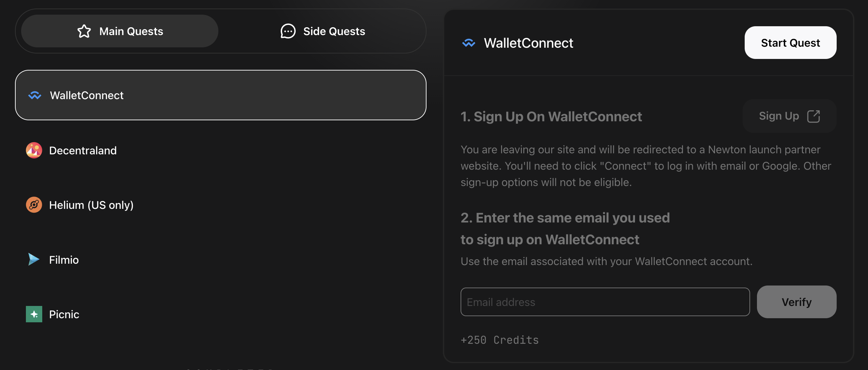Screen dimensions: 868x370
Task: Click the WalletConnect logo in detail header
Action: [469, 43]
